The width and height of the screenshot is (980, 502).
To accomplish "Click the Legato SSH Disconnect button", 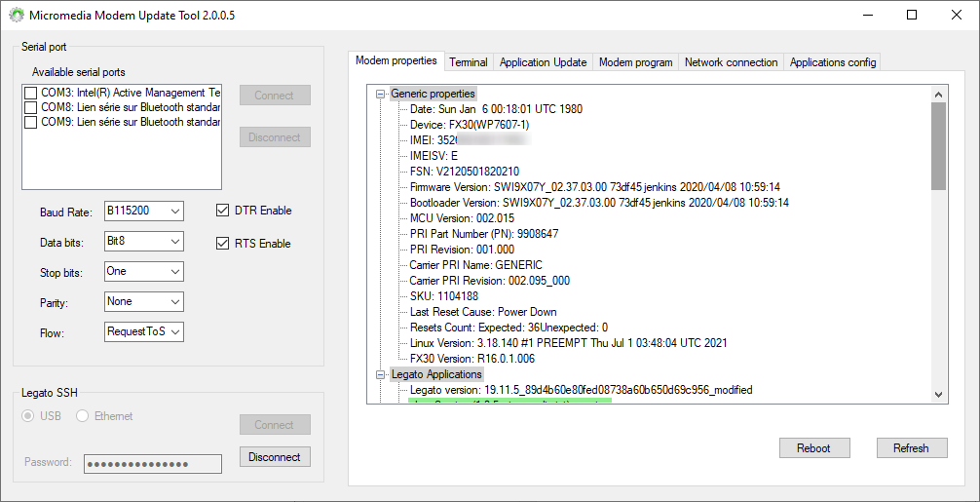I will click(275, 457).
